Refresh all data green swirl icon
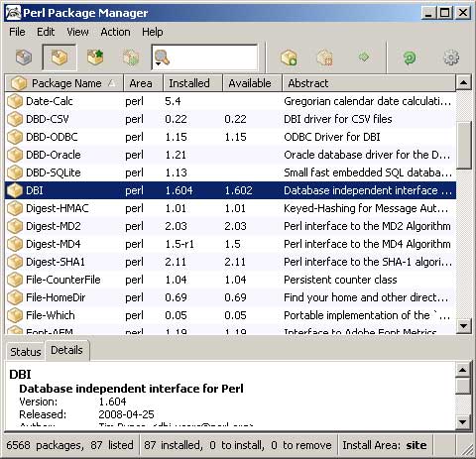 tap(410, 57)
